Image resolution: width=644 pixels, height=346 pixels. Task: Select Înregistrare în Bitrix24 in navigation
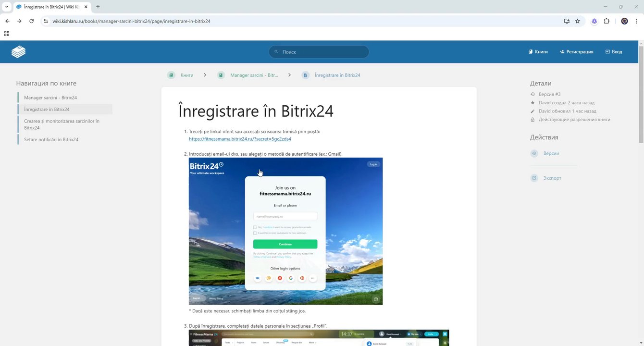coord(65,109)
